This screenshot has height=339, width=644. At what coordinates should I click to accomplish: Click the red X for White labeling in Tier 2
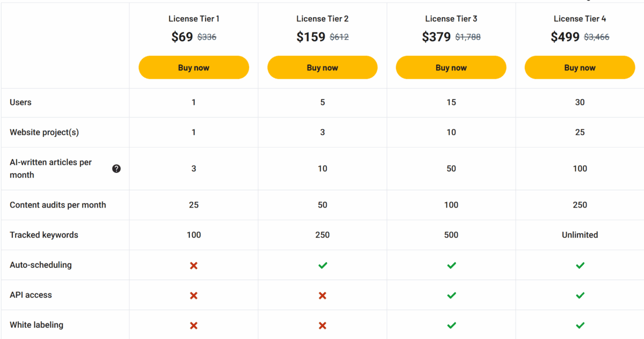323,325
